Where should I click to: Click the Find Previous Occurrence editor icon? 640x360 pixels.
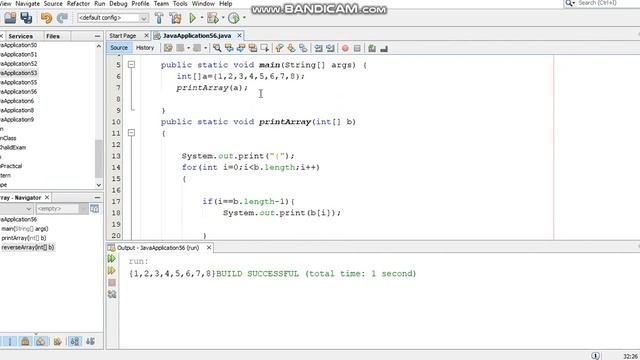coord(229,48)
